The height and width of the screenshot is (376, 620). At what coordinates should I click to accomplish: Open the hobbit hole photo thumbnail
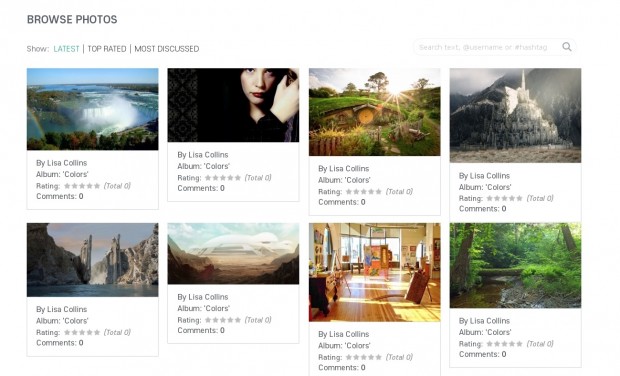pos(374,112)
